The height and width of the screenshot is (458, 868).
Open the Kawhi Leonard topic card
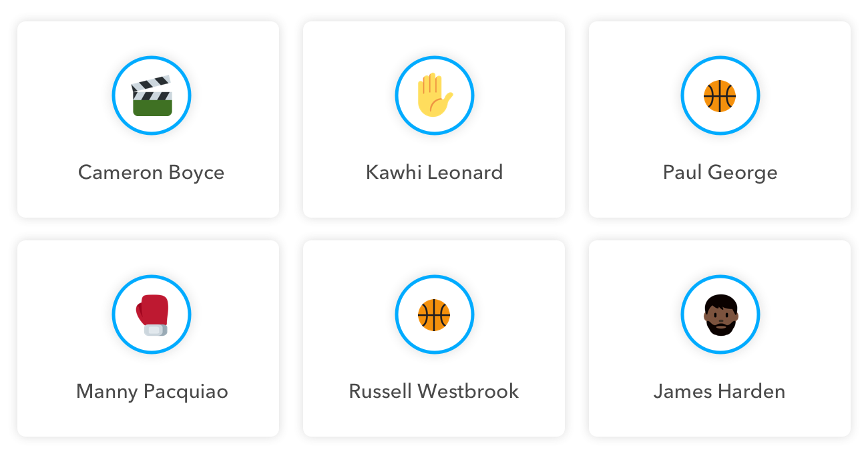tap(434, 120)
